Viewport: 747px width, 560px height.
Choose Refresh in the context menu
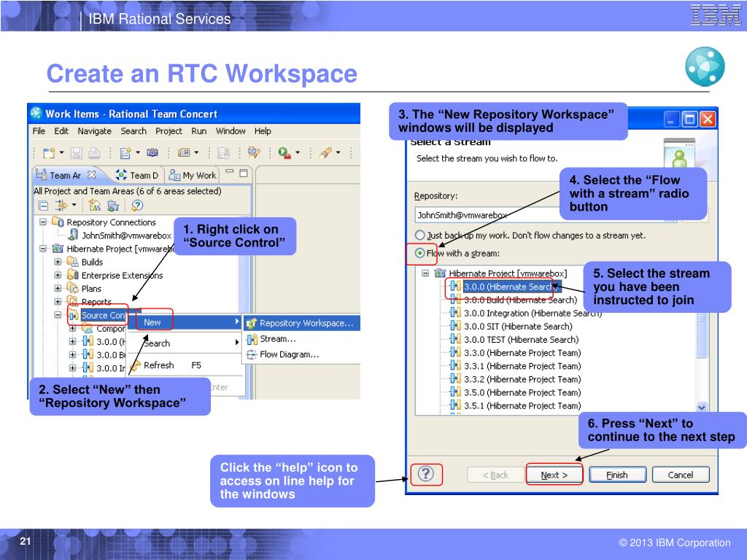point(184,365)
